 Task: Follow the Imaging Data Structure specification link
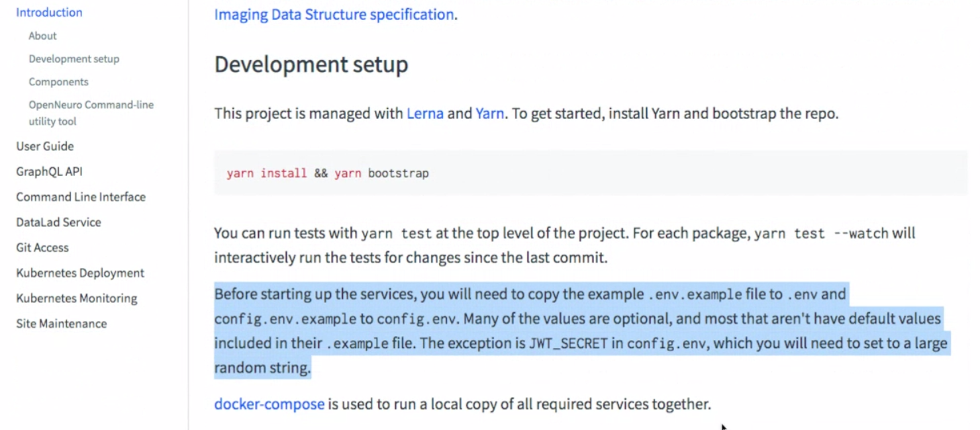332,14
